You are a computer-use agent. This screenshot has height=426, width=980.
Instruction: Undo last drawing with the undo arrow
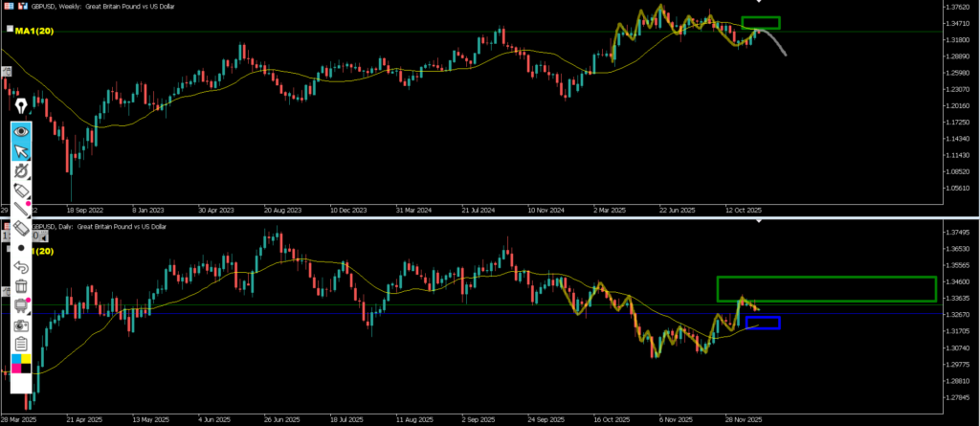pyautogui.click(x=20, y=267)
